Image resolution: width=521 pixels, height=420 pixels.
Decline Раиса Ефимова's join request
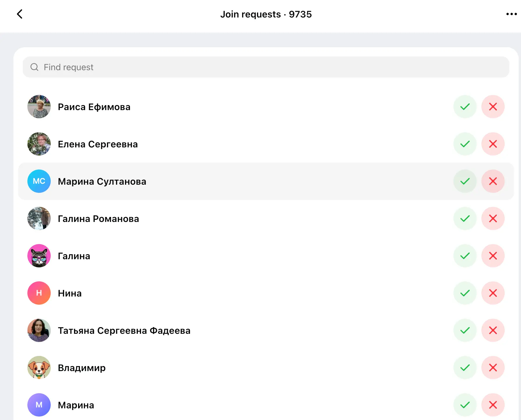click(x=493, y=107)
